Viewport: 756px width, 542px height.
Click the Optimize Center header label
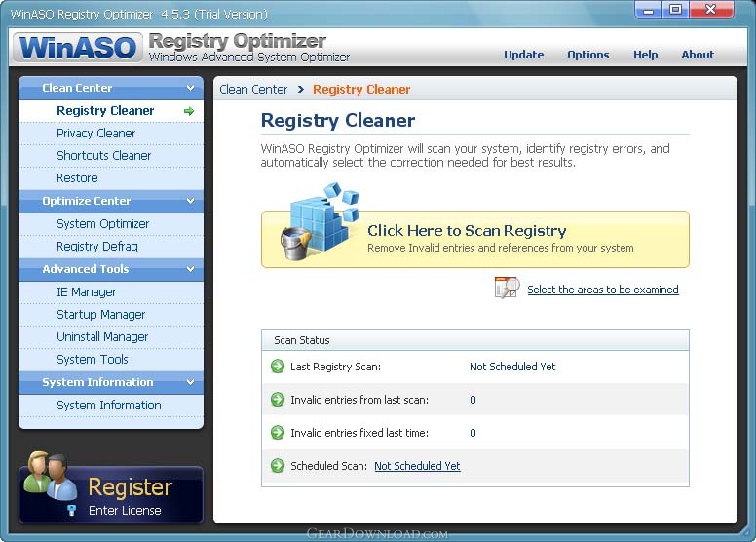coord(87,201)
